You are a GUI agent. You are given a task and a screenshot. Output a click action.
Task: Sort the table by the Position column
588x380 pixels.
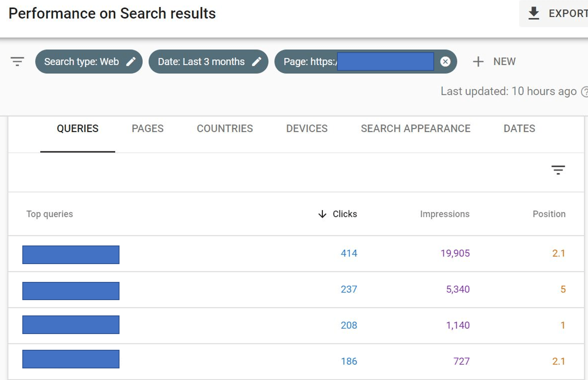[549, 214]
